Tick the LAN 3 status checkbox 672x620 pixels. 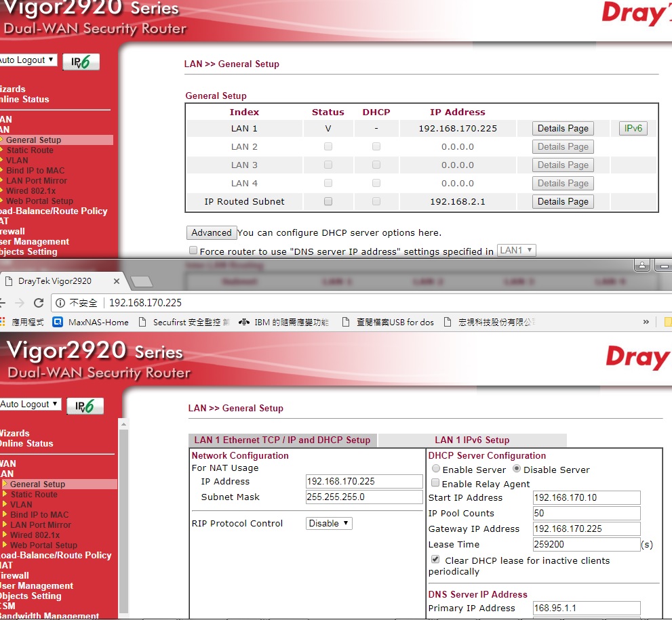tap(328, 165)
